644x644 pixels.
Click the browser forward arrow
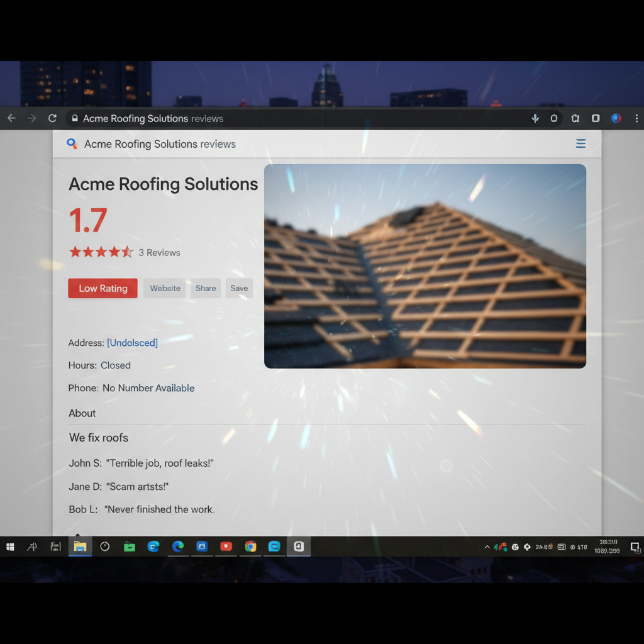31,118
